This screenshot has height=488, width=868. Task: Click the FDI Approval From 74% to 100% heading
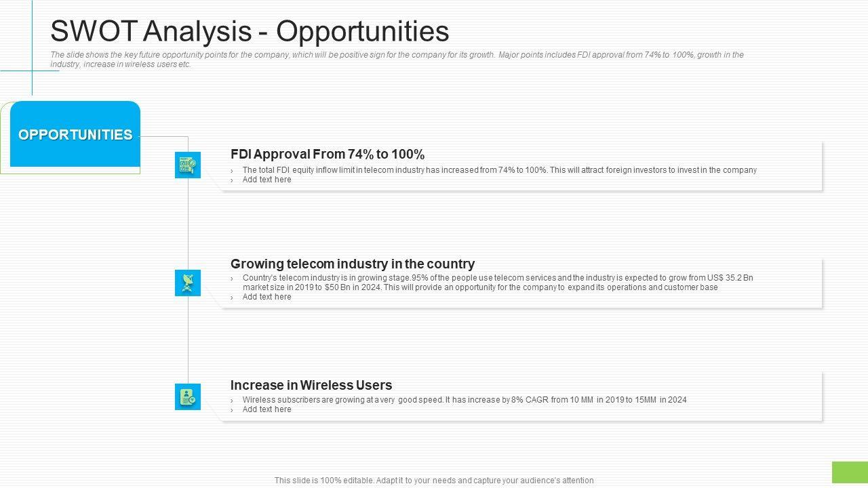pos(328,154)
